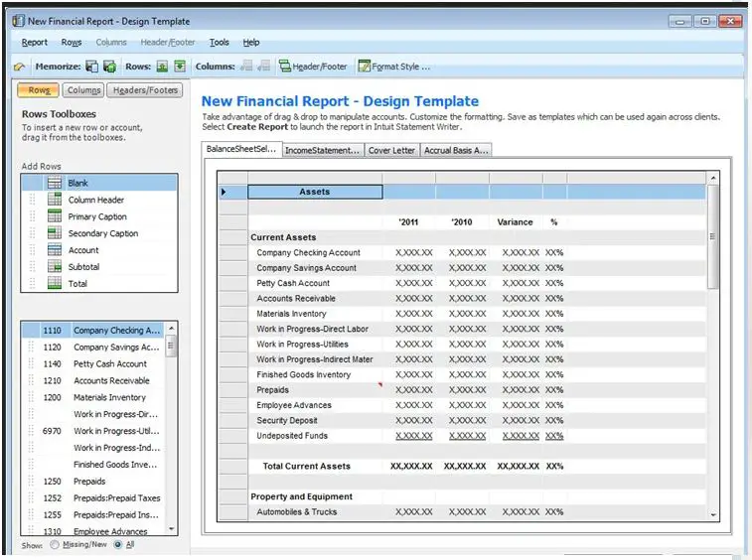Click Automobiles & Trucks in the report grid

pos(296,512)
